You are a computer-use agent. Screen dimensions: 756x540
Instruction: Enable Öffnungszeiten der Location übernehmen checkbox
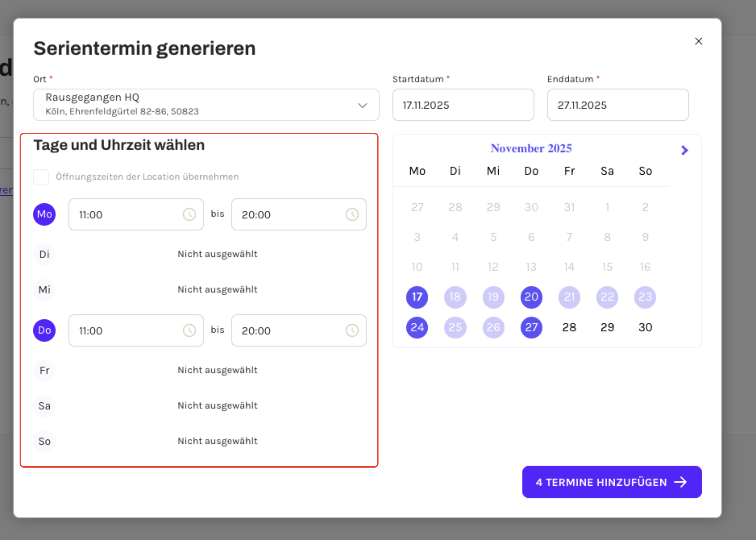41,177
